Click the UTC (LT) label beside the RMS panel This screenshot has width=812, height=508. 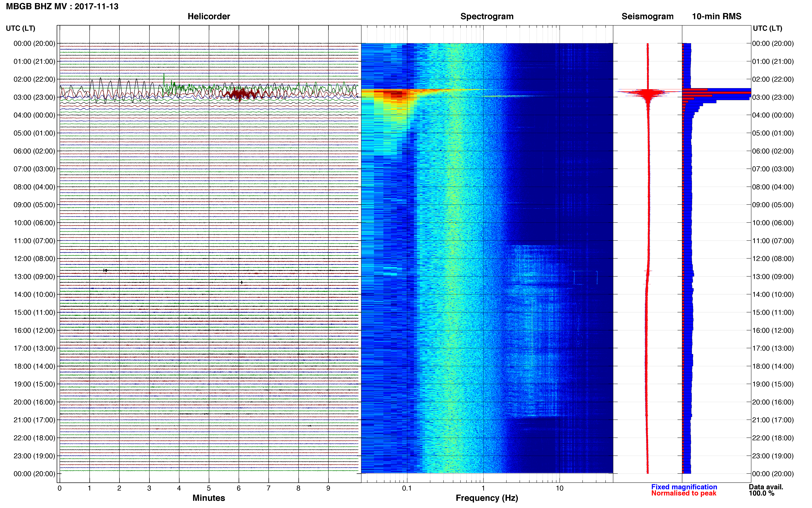767,28
